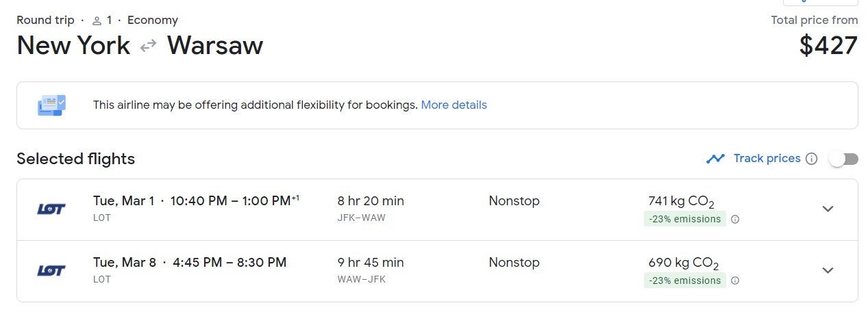The width and height of the screenshot is (868, 314).
Task: Enable the Track prices toggle switch
Action: click(843, 159)
